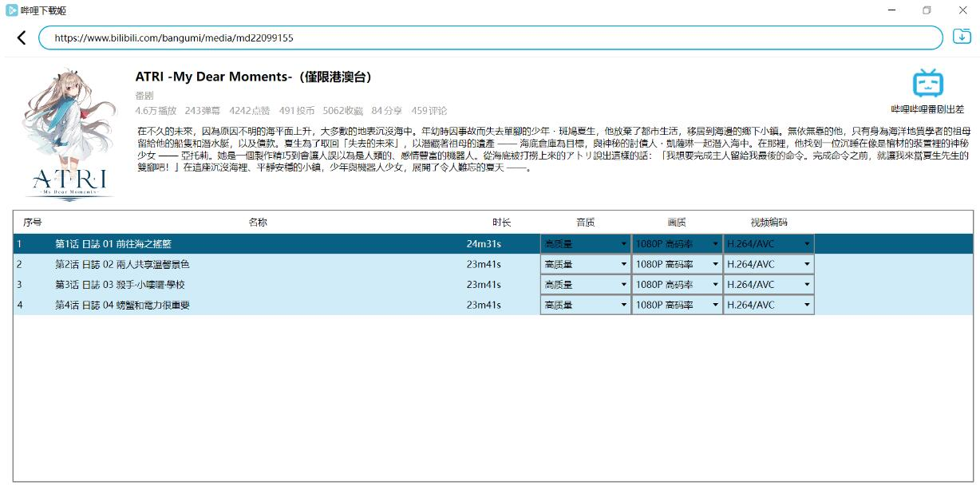The height and width of the screenshot is (489, 980).
Task: Click the 名称 column header
Action: point(258,222)
